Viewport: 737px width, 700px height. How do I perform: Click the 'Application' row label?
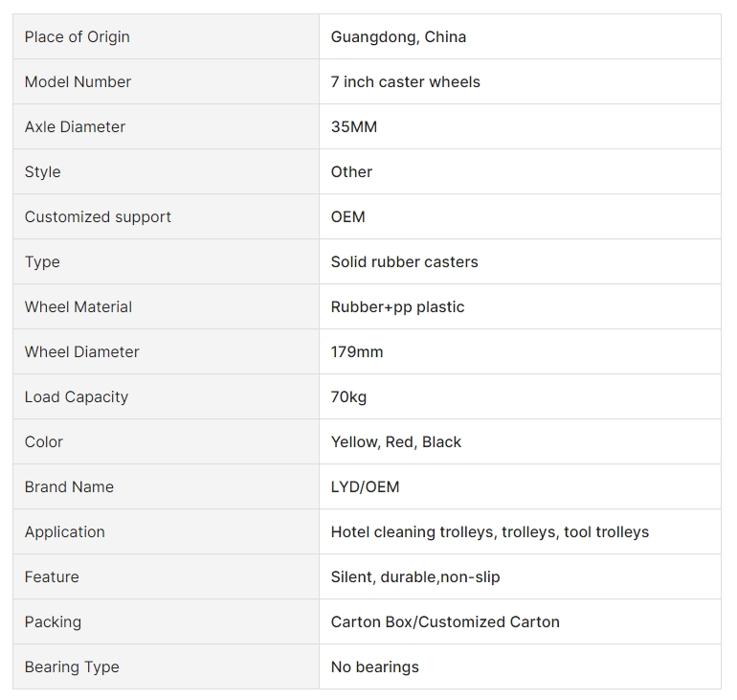(x=65, y=531)
